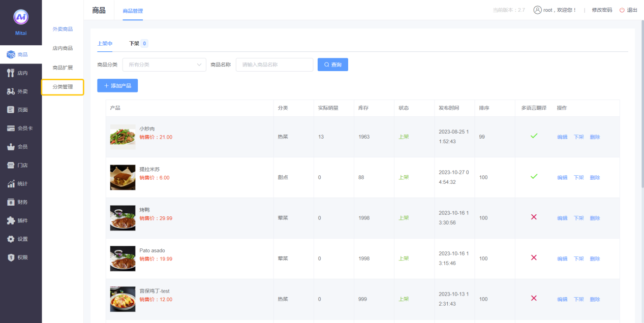Viewport: 644px width, 323px height.
Task: Open the 店内 section with fork-knife icon
Action: pyautogui.click(x=11, y=73)
